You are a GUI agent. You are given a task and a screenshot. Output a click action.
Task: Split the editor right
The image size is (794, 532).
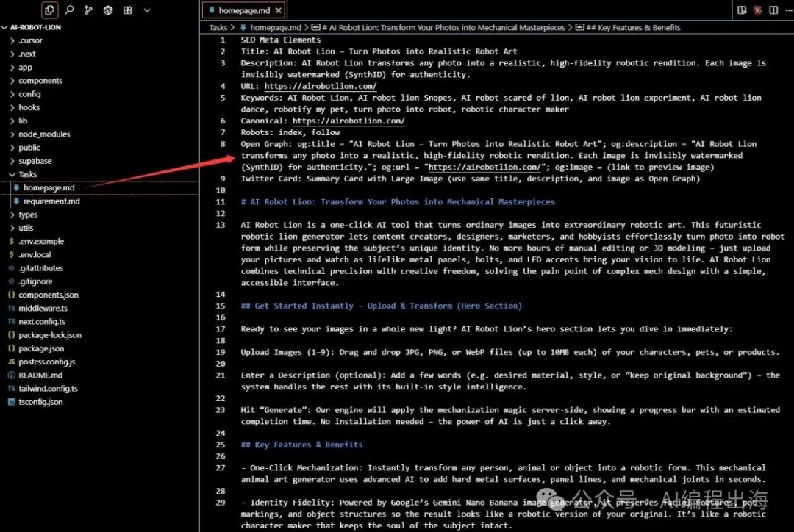(773, 10)
